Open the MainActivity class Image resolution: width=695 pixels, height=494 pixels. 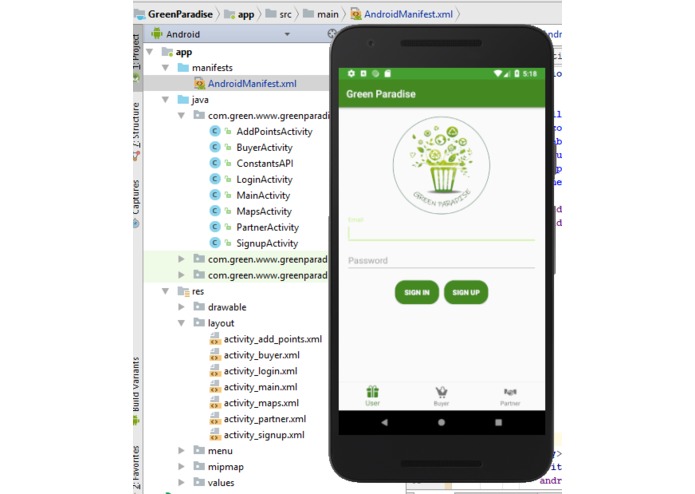263,195
